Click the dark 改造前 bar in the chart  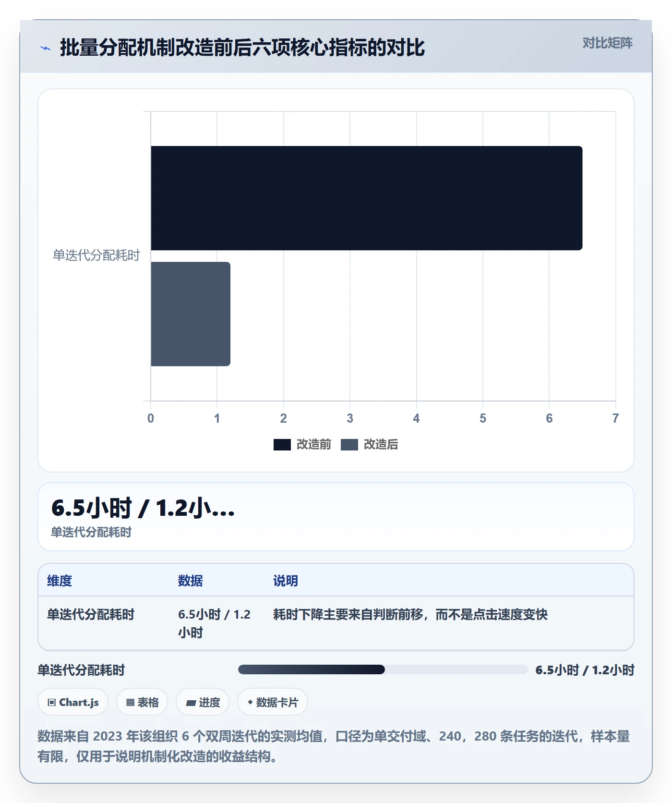tap(367, 198)
